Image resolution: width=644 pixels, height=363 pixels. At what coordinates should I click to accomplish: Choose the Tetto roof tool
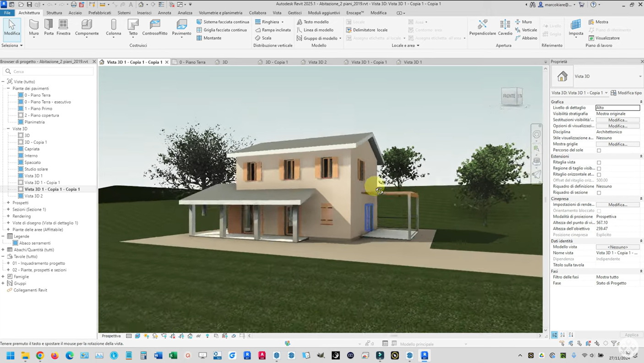[133, 27]
